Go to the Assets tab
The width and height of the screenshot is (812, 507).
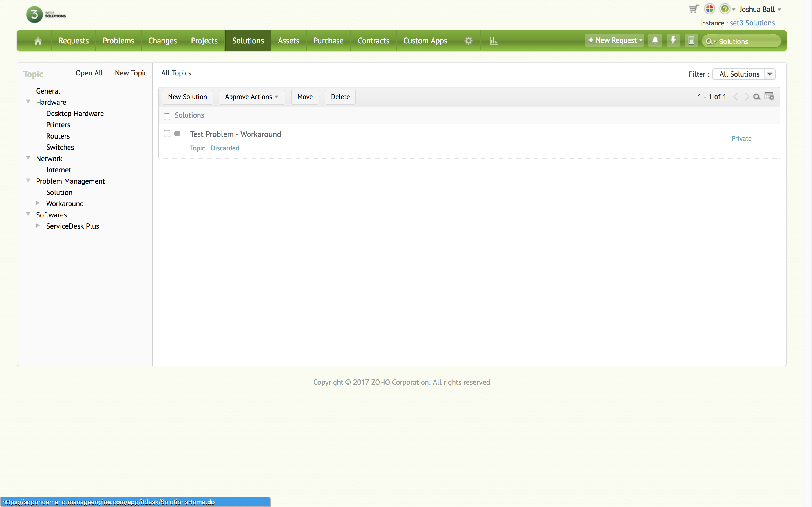coord(288,41)
